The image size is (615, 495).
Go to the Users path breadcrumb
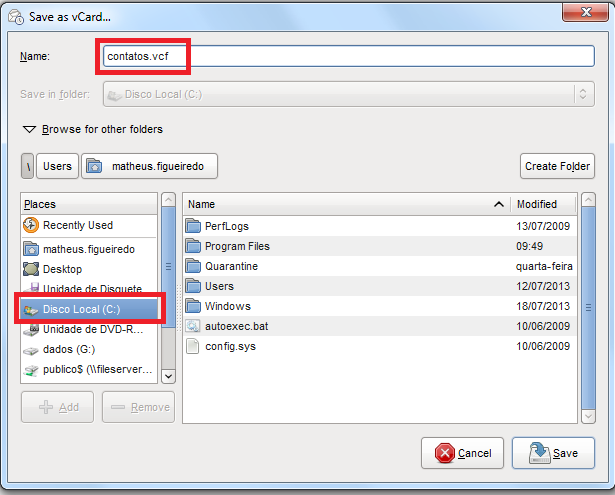(57, 166)
